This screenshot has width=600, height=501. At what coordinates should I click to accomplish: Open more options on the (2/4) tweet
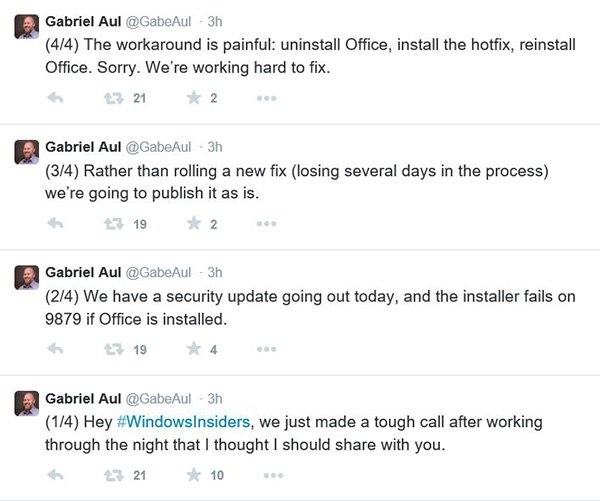[266, 349]
